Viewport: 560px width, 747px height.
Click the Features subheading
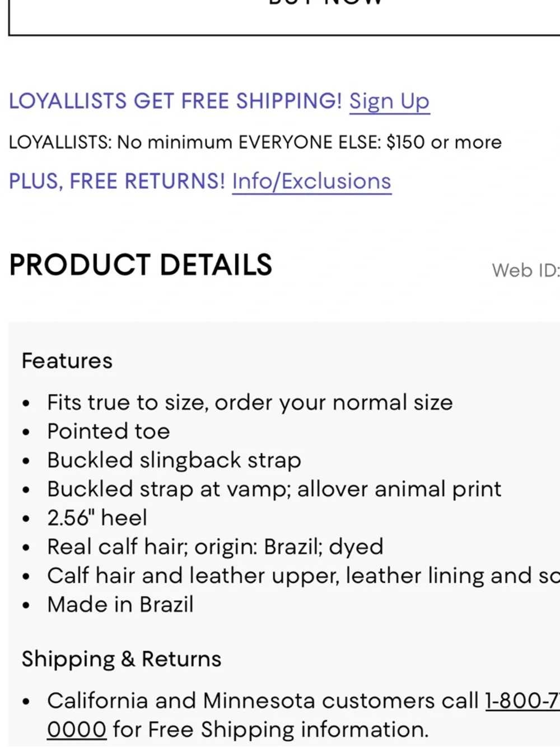pos(67,361)
